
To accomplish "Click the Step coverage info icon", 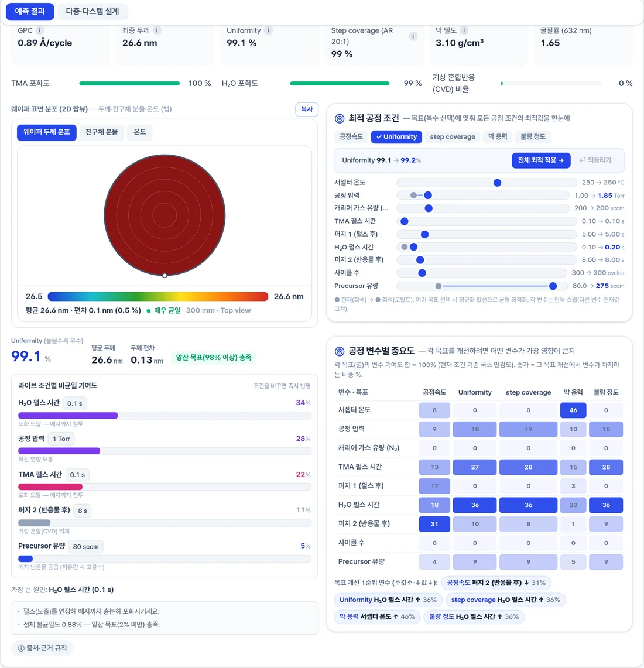I will pyautogui.click(x=413, y=36).
